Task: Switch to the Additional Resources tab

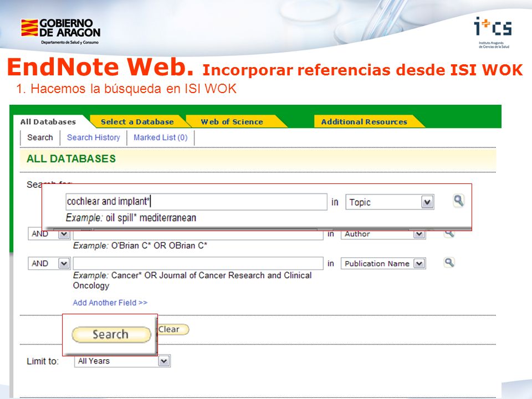Action: (364, 122)
